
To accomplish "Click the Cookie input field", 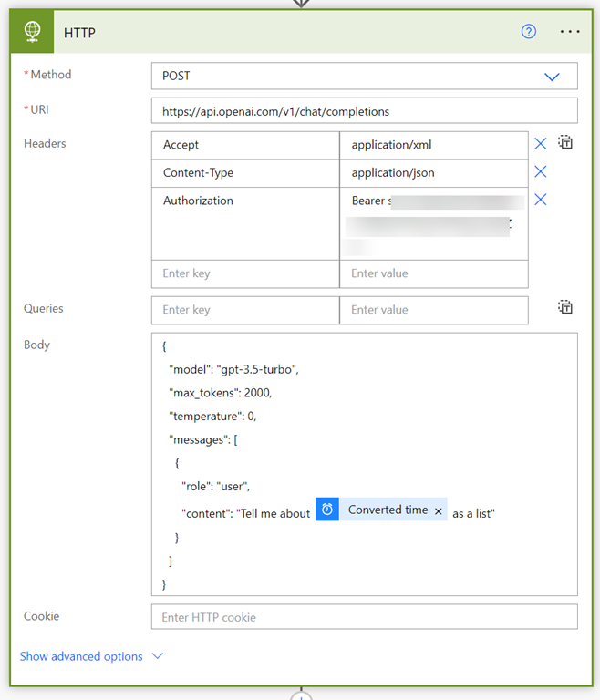I will coord(364,617).
